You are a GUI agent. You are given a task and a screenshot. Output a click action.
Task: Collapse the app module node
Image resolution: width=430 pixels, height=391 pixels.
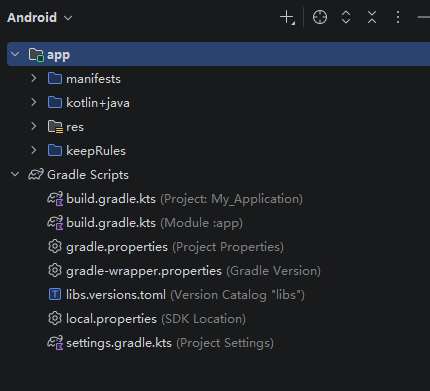(x=15, y=54)
